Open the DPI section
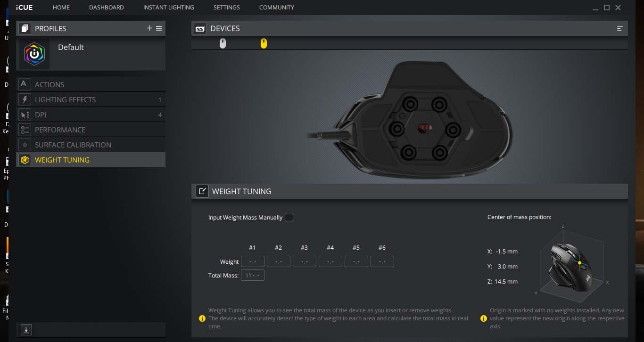 pos(41,115)
